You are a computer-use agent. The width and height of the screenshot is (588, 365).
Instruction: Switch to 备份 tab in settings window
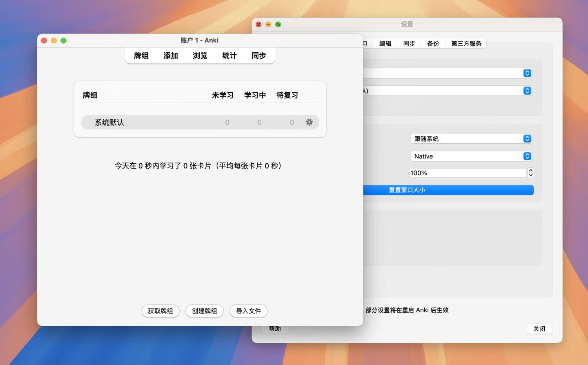pos(433,43)
